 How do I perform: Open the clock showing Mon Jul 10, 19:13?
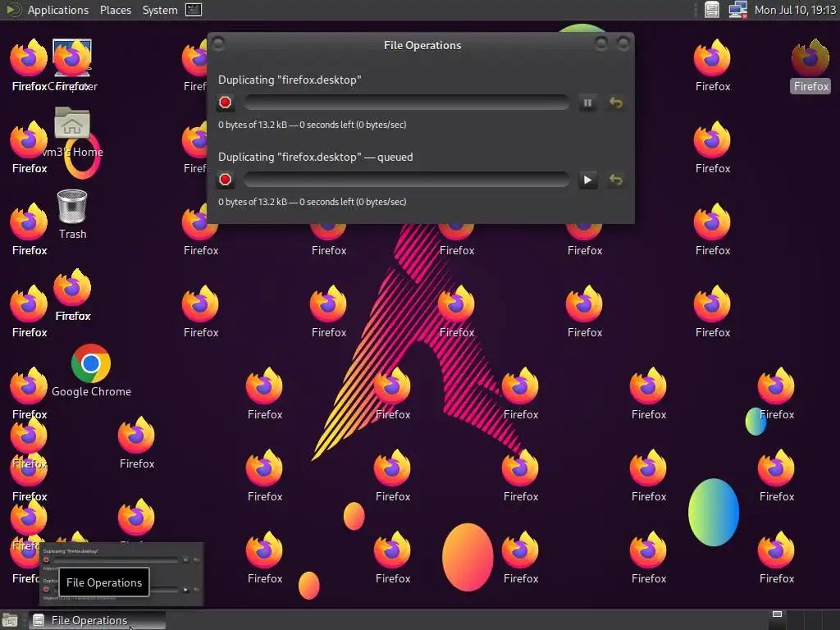794,10
